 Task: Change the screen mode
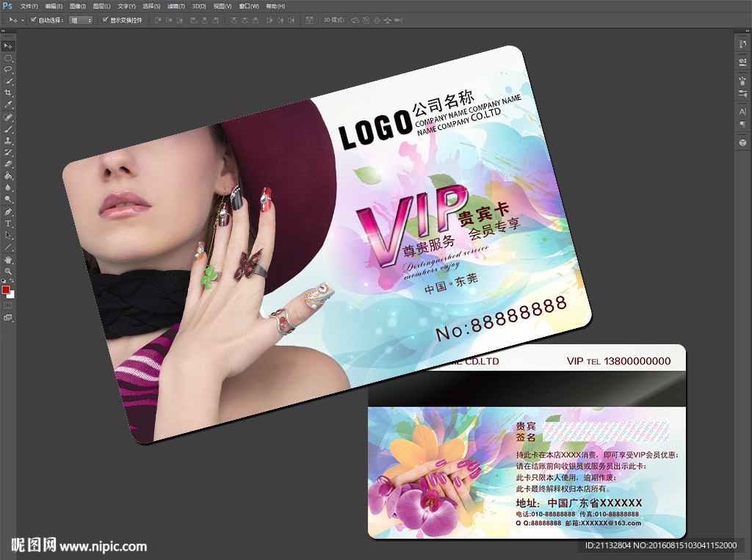pyautogui.click(x=8, y=317)
